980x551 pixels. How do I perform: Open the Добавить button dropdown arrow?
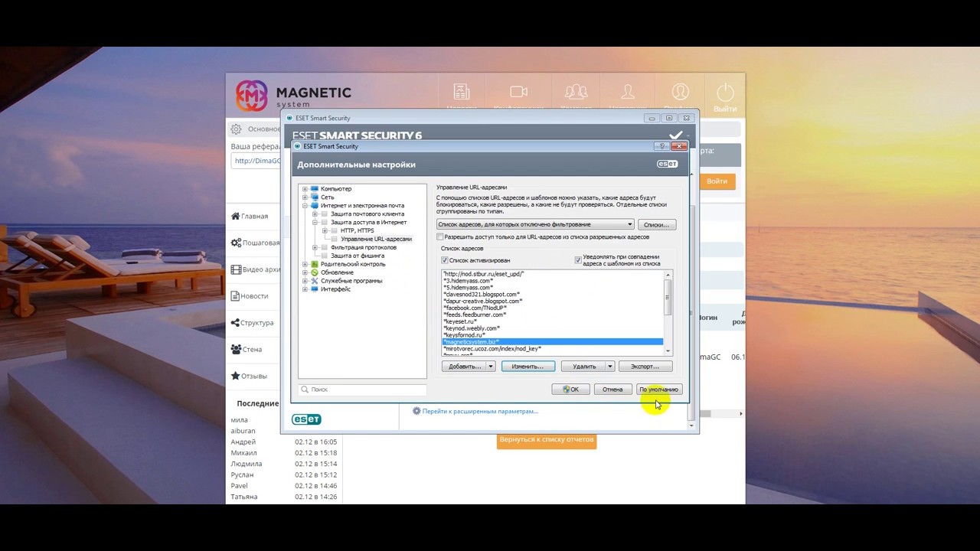click(x=491, y=367)
